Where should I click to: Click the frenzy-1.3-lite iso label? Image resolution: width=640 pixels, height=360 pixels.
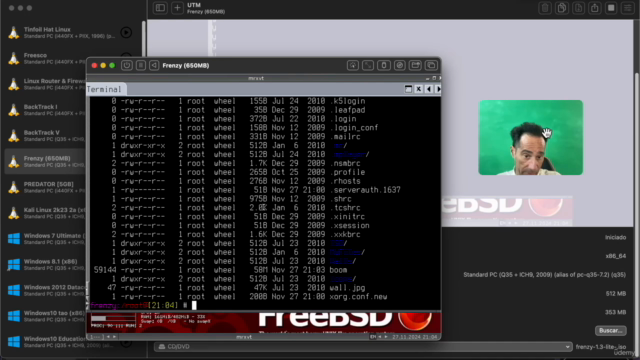[601, 347]
